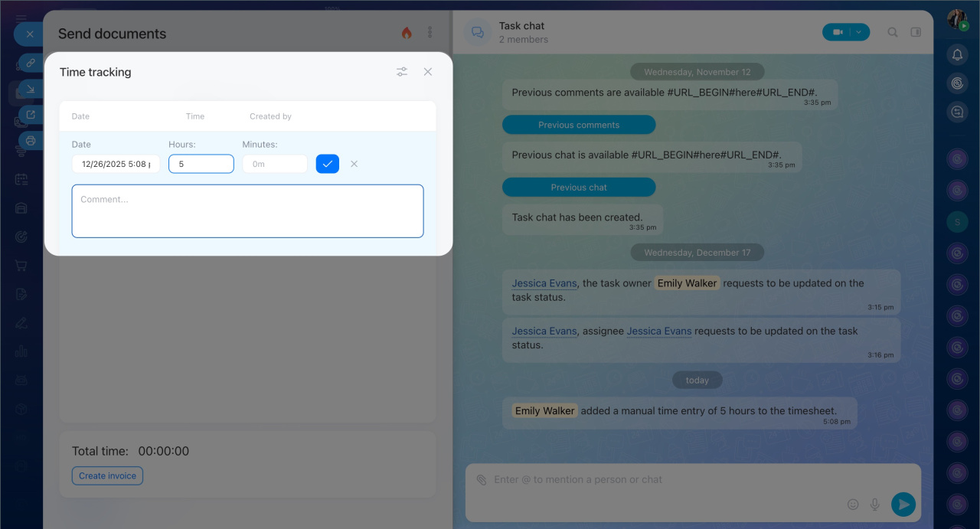Open the notifications bell
Screen dimensions: 980x529
click(x=957, y=54)
